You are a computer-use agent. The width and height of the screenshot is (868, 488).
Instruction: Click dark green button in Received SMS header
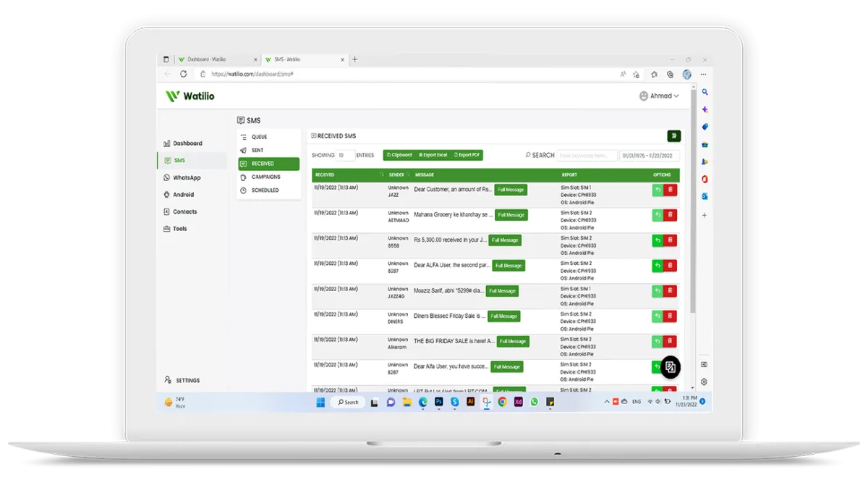point(673,136)
